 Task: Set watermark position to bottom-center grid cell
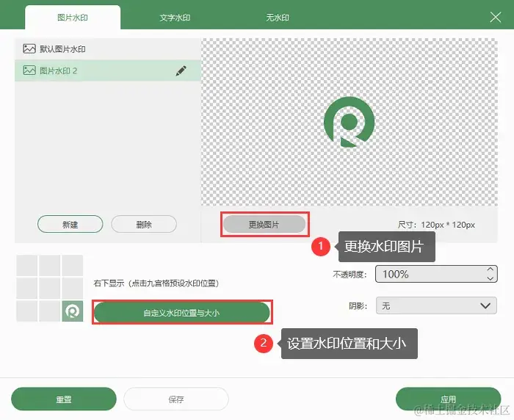tap(49, 311)
